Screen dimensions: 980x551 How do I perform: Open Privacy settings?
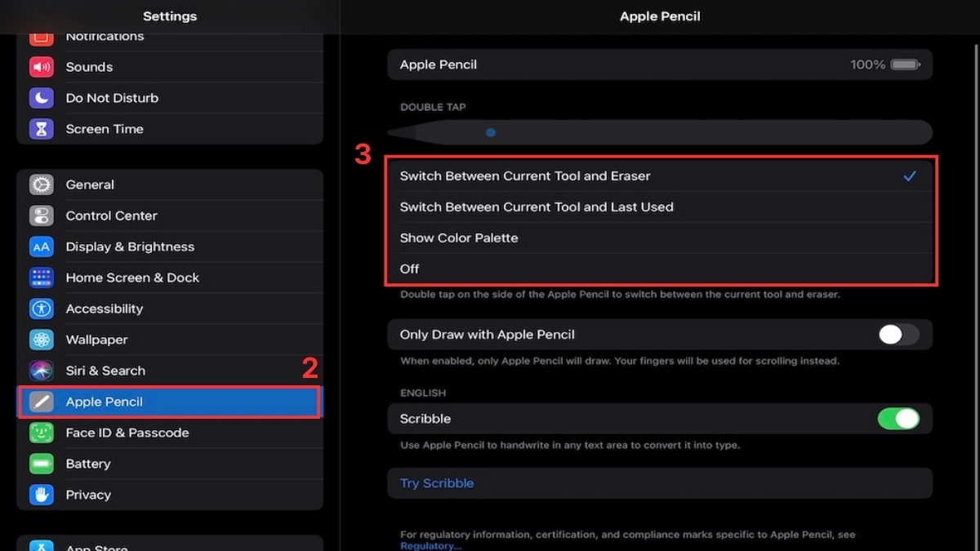coord(170,495)
